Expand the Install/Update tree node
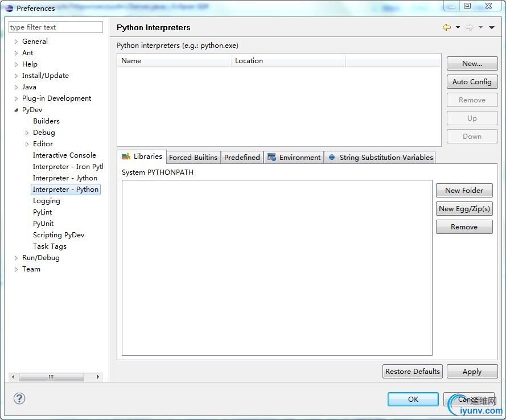 16,76
